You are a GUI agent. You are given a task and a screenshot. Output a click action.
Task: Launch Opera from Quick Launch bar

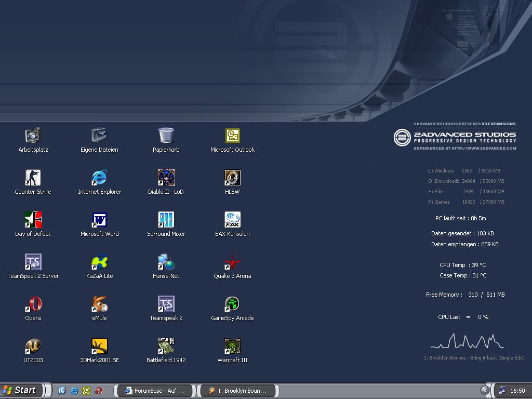point(99,391)
